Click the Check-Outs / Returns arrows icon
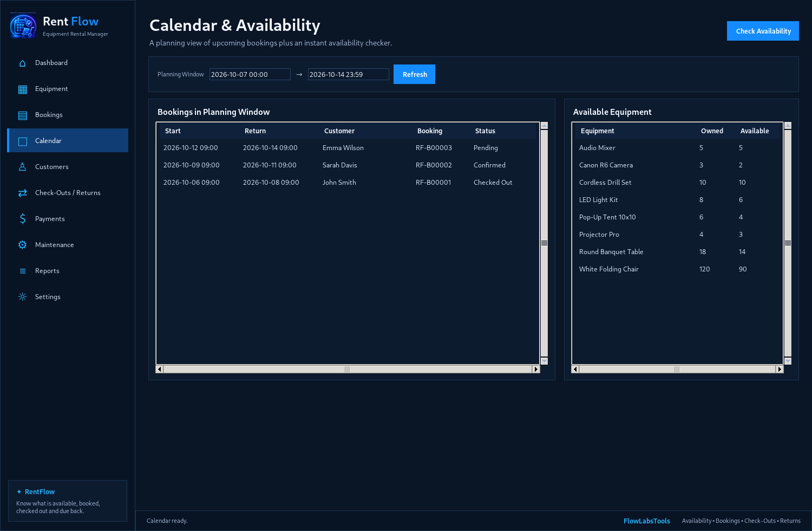The height and width of the screenshot is (531, 812). [x=22, y=193]
